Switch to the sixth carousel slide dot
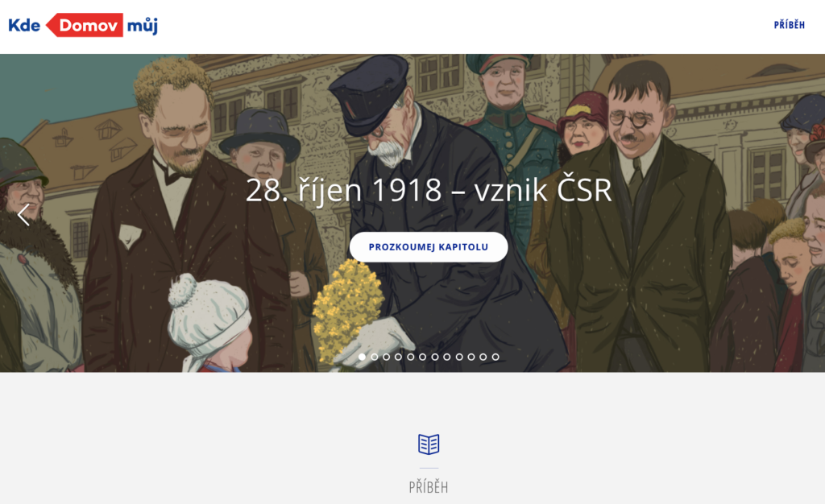This screenshot has width=825, height=504. pyautogui.click(x=422, y=357)
